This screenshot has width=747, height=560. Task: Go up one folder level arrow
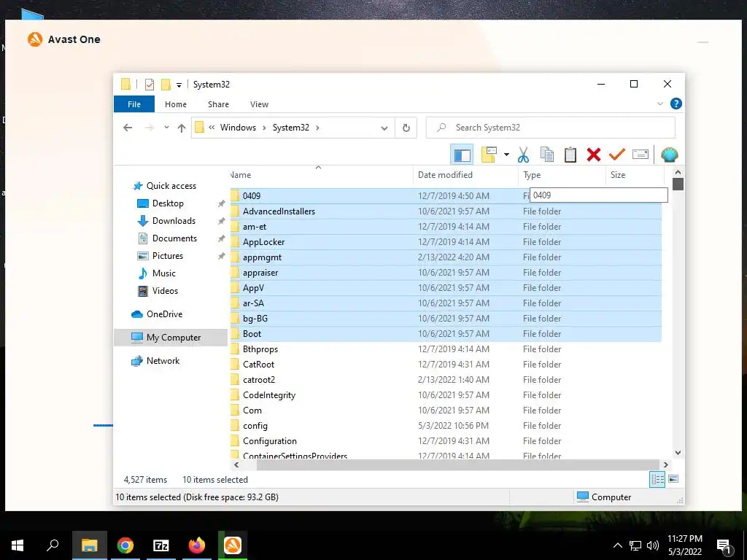pos(182,128)
